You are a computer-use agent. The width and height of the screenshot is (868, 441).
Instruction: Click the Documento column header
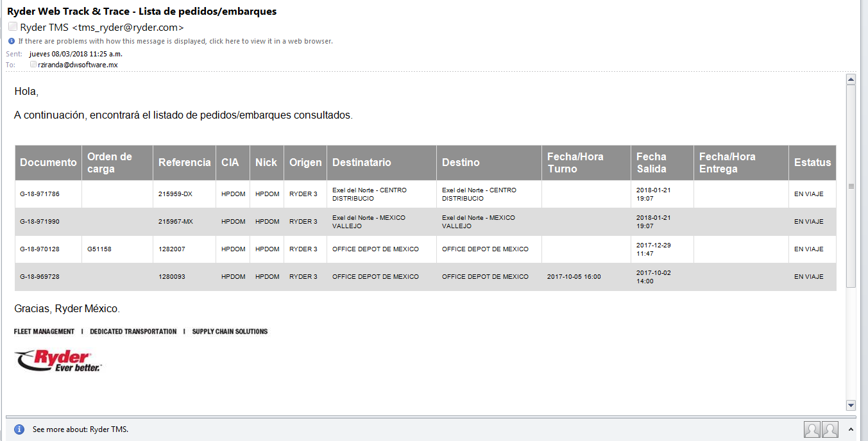tap(48, 163)
